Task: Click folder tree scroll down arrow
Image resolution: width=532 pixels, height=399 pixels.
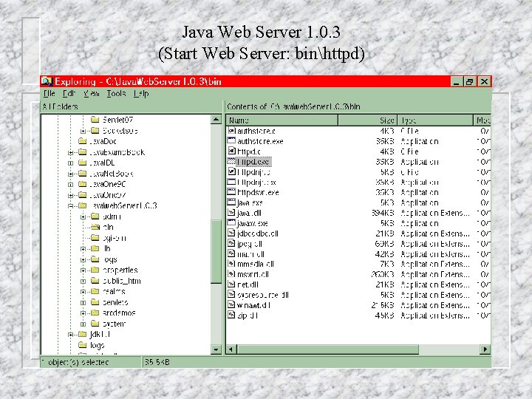Action: point(216,349)
